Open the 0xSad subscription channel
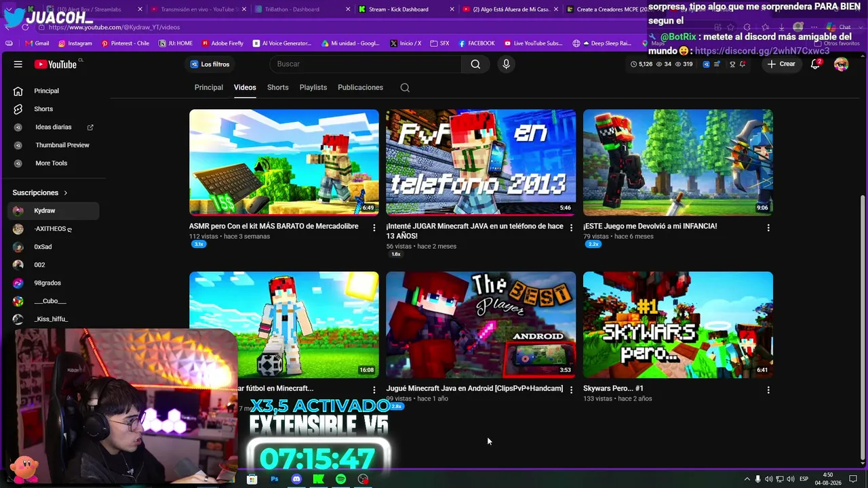 (x=54, y=247)
